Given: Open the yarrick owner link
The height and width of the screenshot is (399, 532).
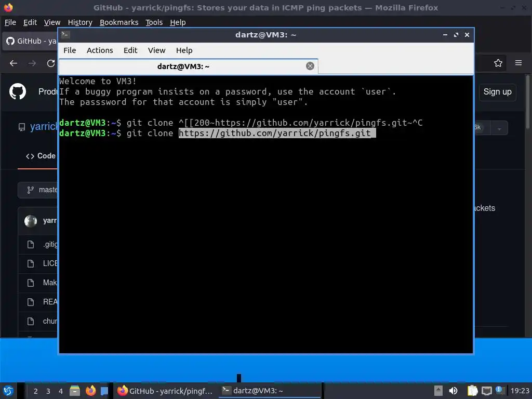Looking at the screenshot, I should [44, 127].
